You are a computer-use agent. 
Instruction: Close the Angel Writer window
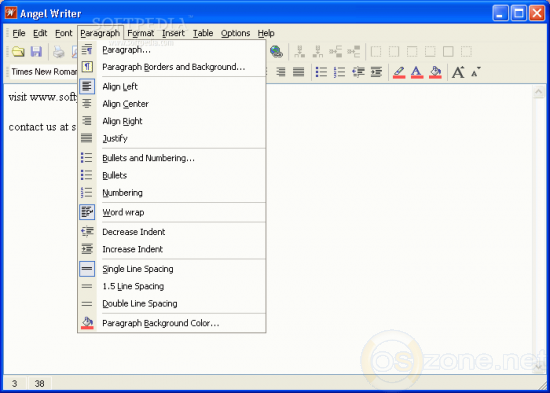click(537, 14)
